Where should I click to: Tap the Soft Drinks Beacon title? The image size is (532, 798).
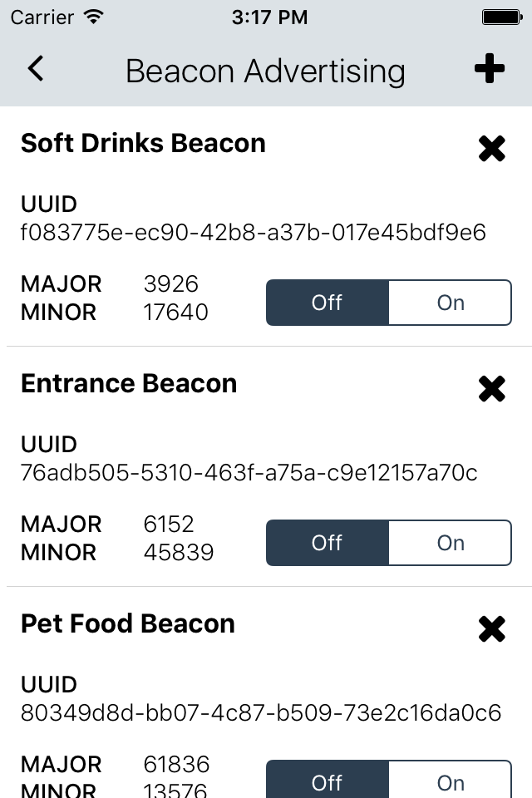coord(143,143)
